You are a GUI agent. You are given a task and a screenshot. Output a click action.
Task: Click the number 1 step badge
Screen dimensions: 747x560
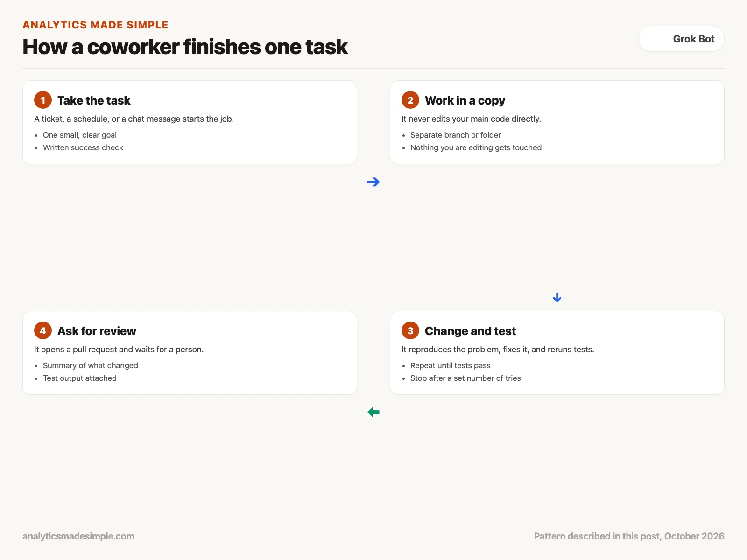[43, 100]
